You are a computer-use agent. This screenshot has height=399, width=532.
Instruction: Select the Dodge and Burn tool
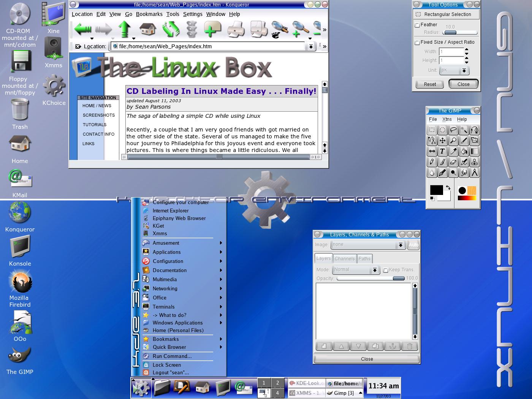coord(453,173)
